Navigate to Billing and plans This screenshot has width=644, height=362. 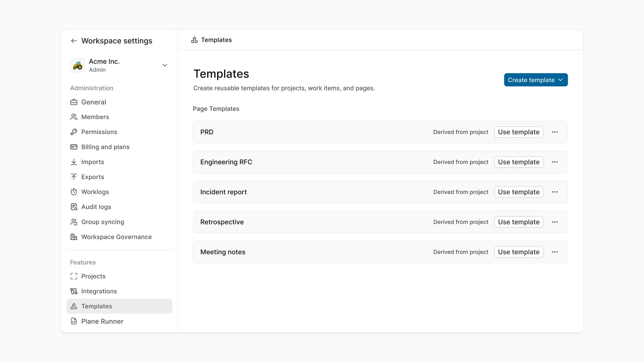pos(119,147)
